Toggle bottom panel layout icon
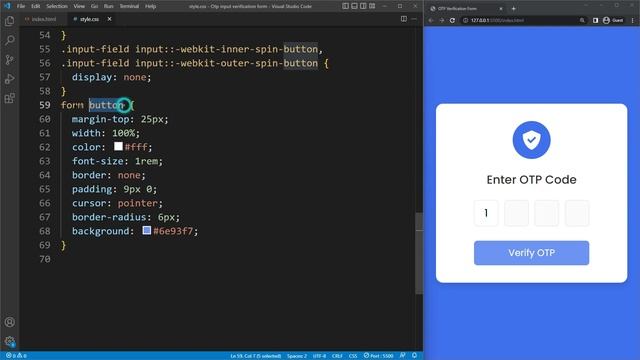Image resolution: width=640 pixels, height=360 pixels. click(x=354, y=6)
